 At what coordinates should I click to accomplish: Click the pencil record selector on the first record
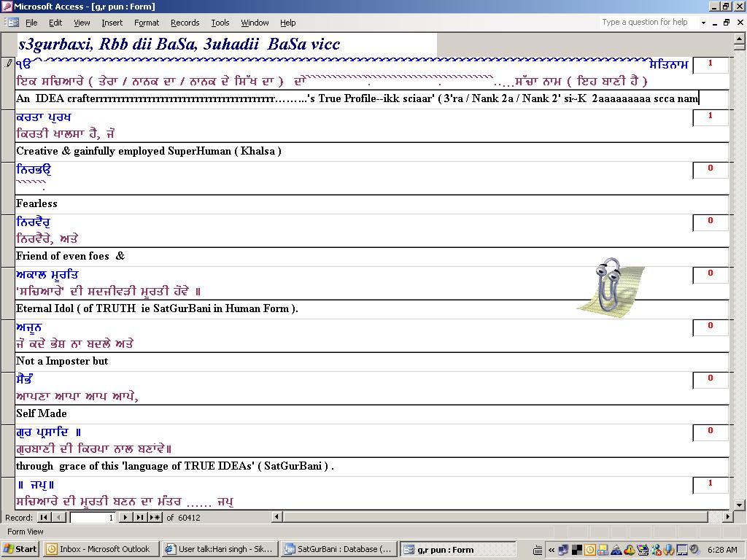[x=8, y=63]
